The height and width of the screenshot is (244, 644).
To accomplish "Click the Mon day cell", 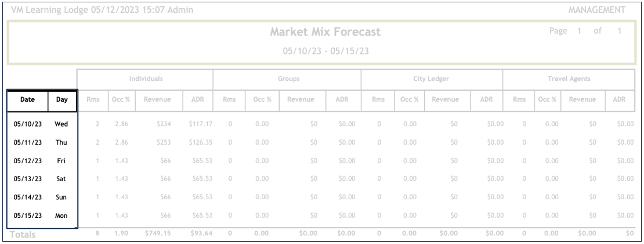I will tap(61, 216).
